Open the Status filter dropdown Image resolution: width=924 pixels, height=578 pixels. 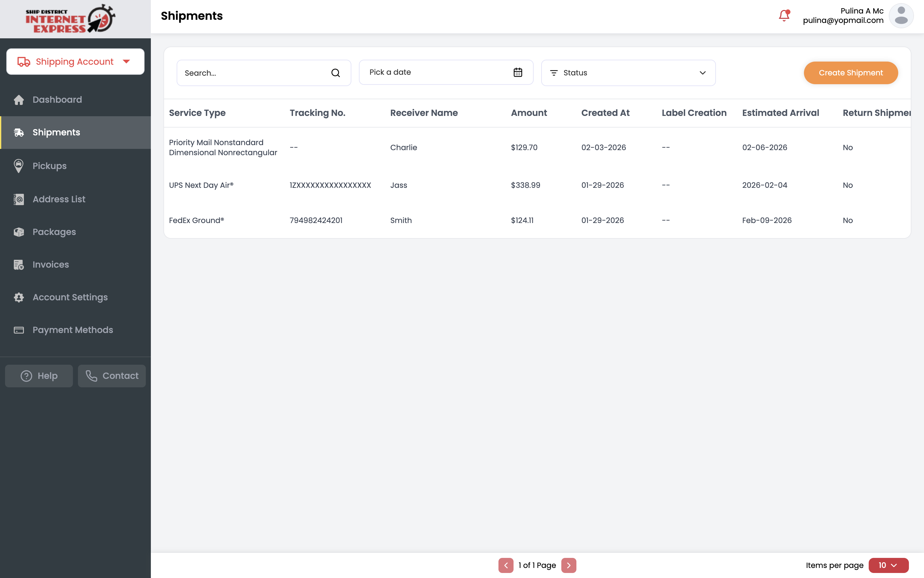(x=628, y=73)
